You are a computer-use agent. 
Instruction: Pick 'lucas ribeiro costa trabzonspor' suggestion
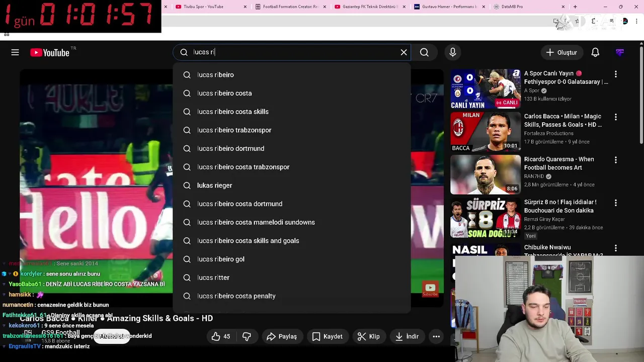click(x=292, y=167)
